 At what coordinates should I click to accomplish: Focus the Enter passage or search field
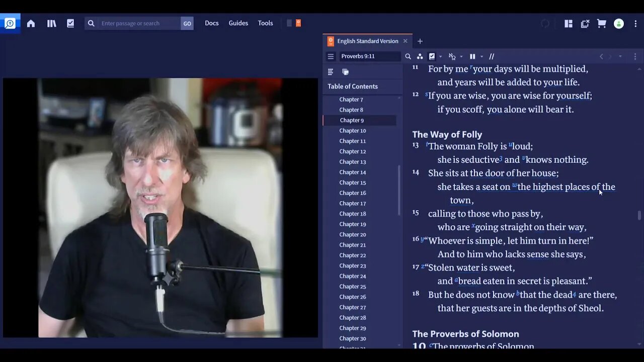(138, 23)
